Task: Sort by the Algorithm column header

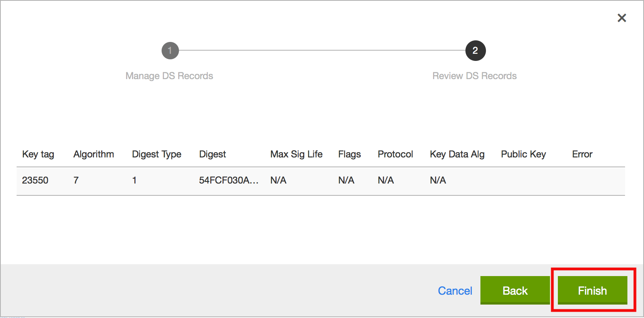Action: pos(94,154)
